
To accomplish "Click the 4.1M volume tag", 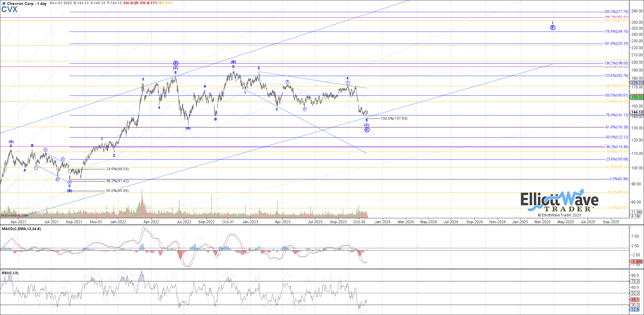I will (635, 216).
